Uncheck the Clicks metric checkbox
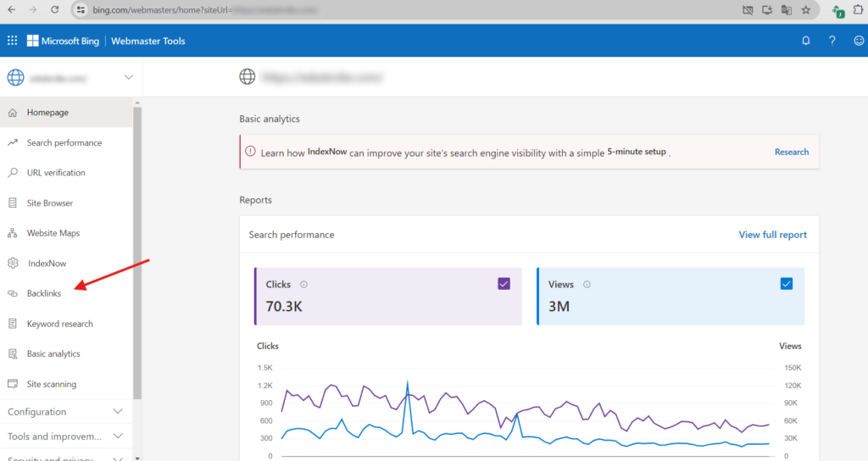The image size is (868, 461). tap(504, 284)
